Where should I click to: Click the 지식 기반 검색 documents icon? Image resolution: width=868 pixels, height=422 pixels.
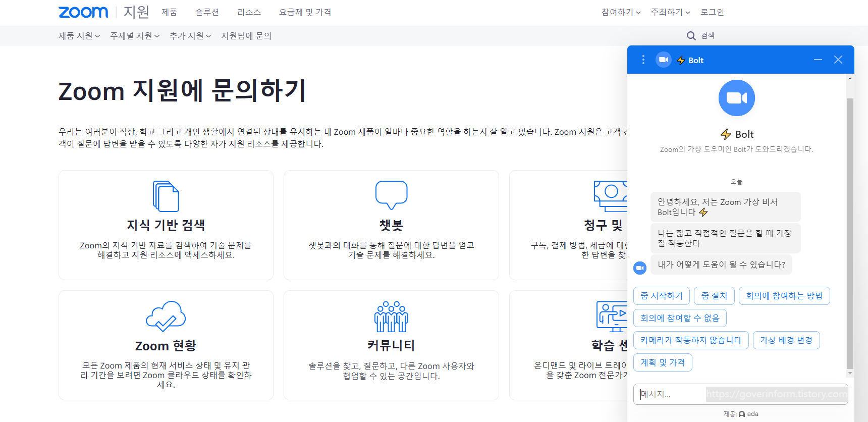pos(166,196)
